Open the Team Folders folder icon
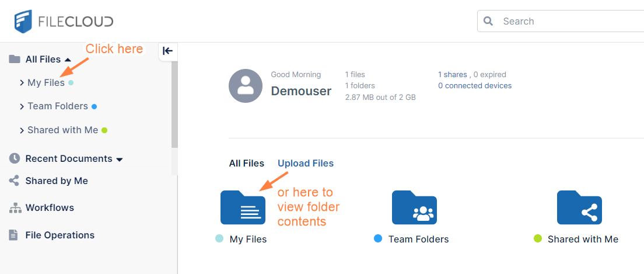Viewport: 644px width, 274px height. point(414,208)
